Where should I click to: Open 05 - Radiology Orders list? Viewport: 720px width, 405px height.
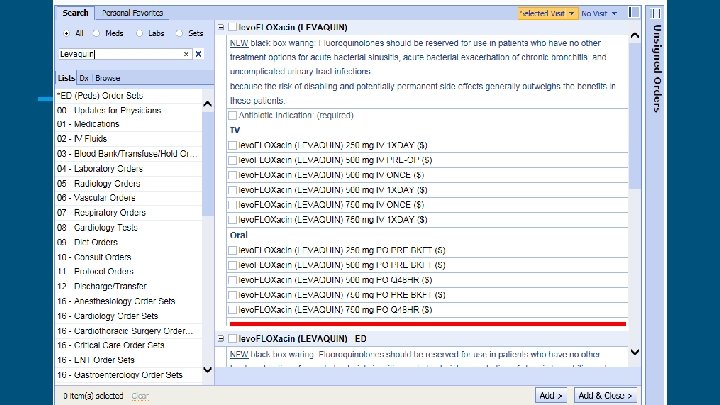pos(129,183)
